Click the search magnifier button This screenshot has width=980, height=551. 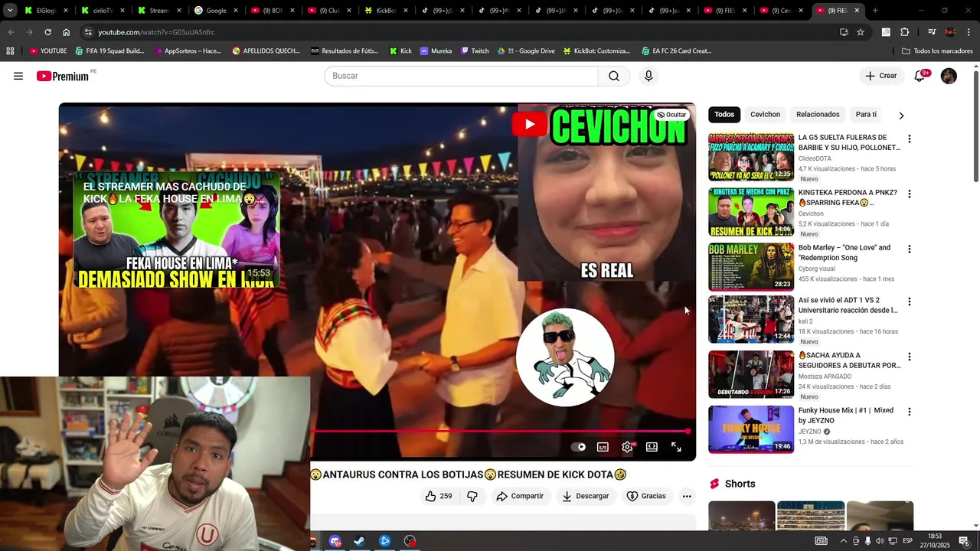point(614,76)
